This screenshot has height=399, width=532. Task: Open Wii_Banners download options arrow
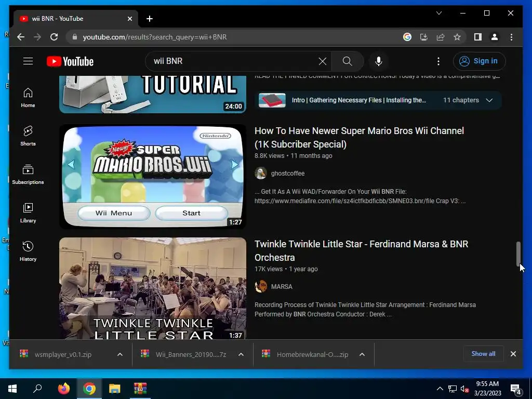click(x=241, y=354)
